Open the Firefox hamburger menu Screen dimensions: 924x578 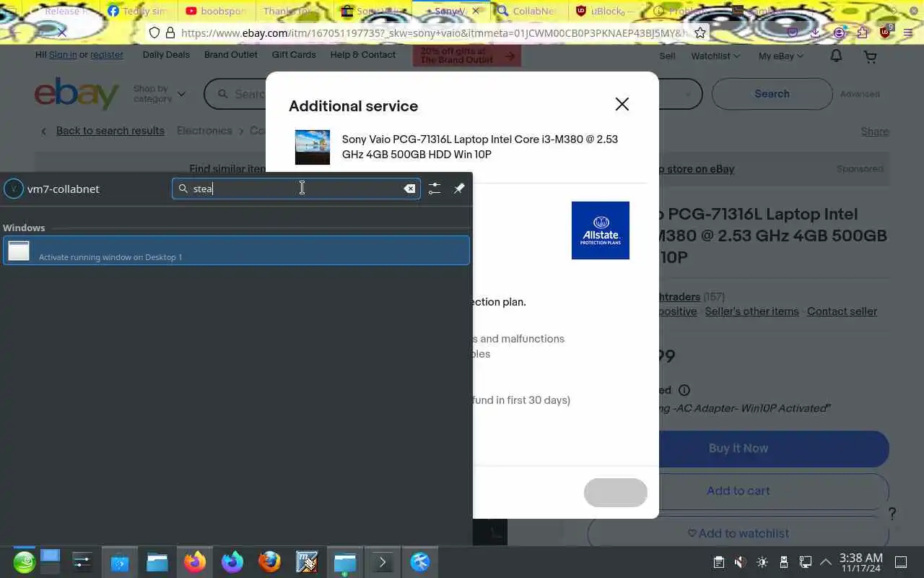coord(908,33)
